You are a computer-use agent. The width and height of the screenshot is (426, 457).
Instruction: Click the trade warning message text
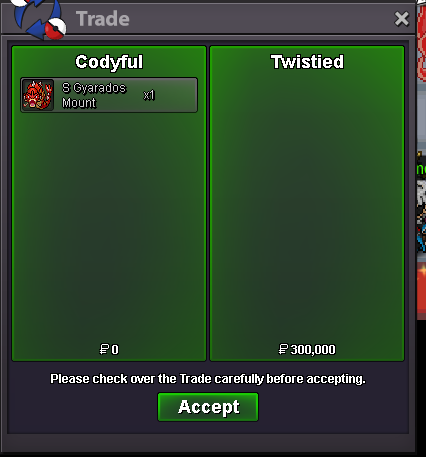208,379
